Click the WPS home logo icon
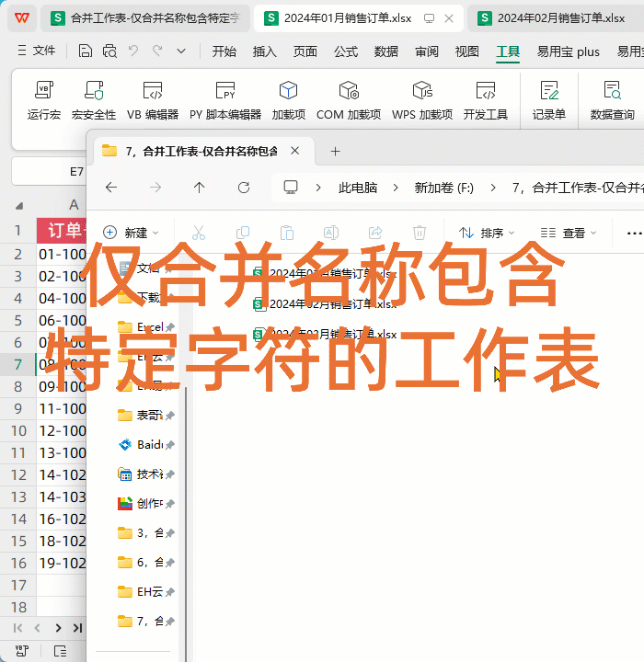Viewport: 644px width, 662px height. tap(22, 18)
